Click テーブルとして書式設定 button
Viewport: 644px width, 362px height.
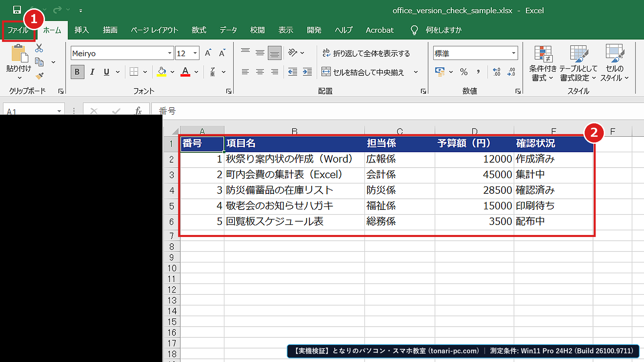pyautogui.click(x=578, y=64)
